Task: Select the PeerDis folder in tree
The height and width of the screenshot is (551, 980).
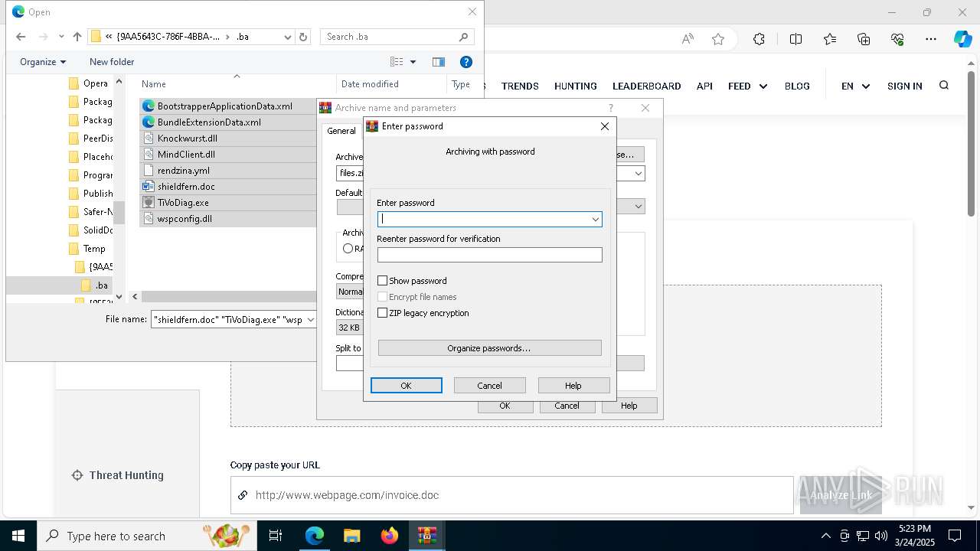Action: coord(90,139)
